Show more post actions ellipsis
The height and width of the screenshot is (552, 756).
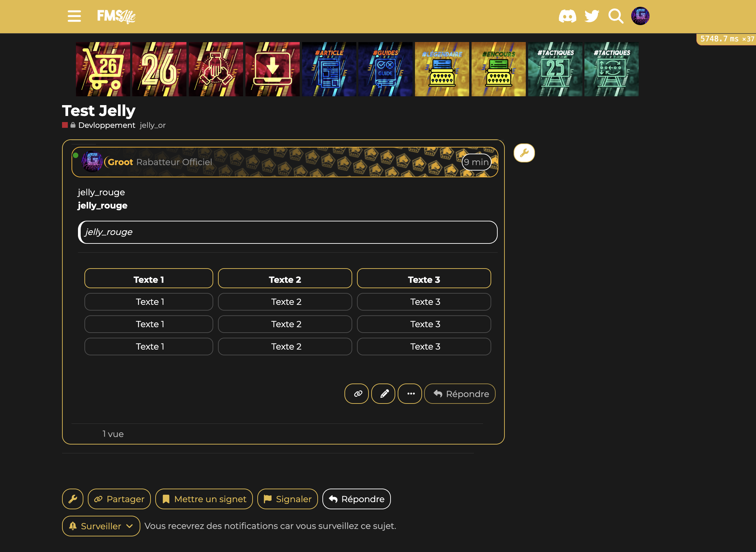point(410,394)
